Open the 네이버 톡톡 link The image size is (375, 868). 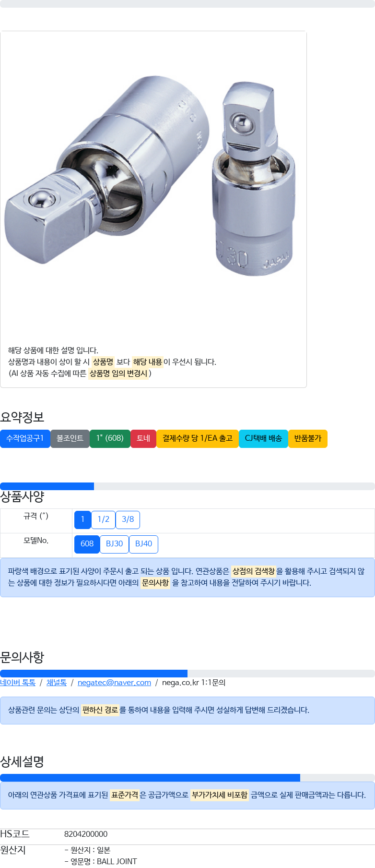tap(18, 683)
